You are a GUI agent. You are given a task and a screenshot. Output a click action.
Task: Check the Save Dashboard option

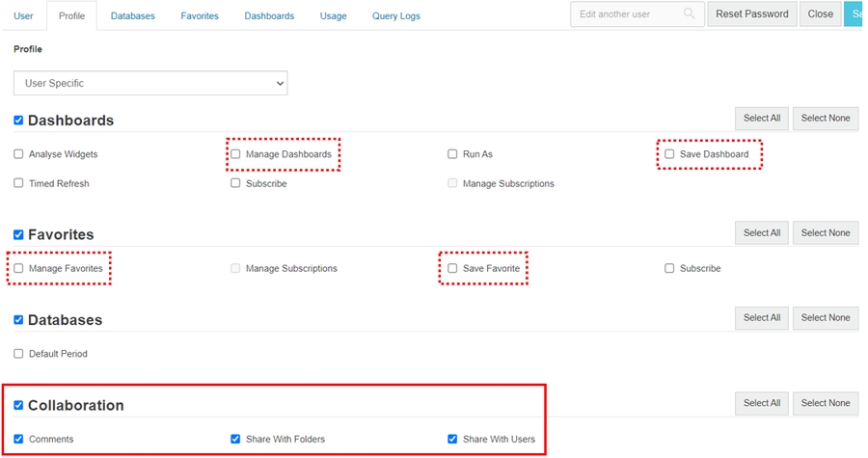pos(669,154)
